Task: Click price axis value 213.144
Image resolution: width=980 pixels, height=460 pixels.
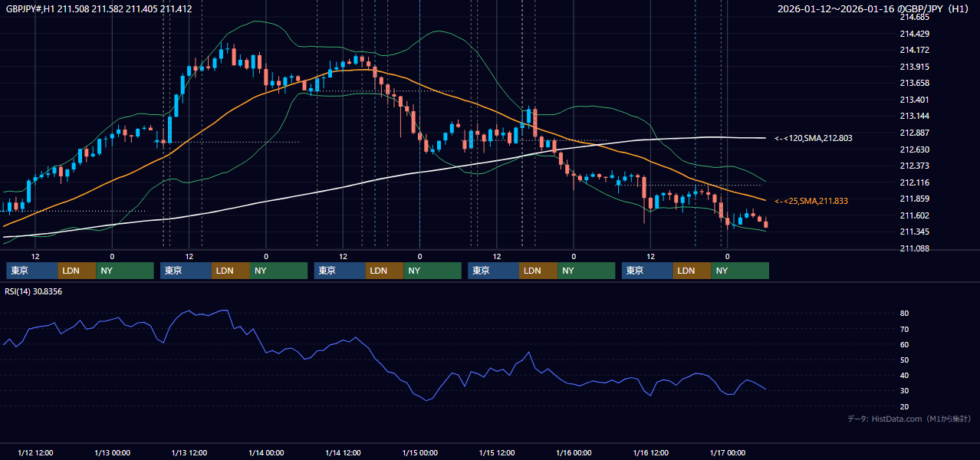Action: pyautogui.click(x=914, y=116)
